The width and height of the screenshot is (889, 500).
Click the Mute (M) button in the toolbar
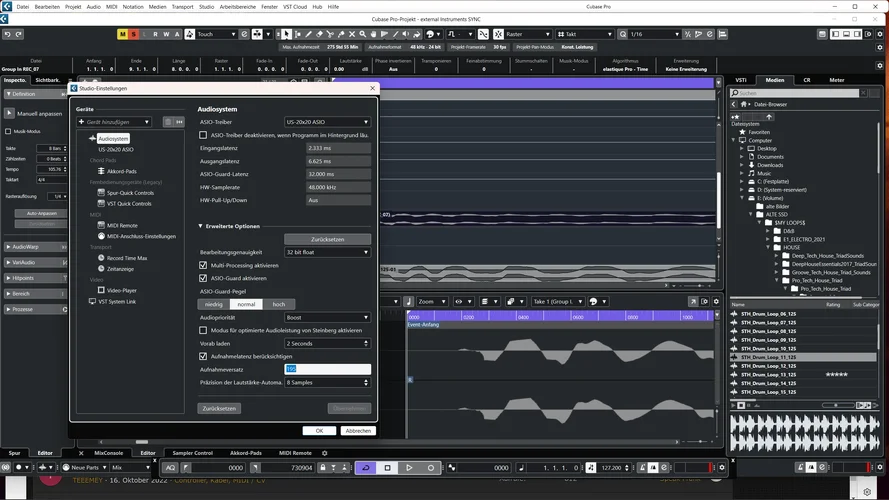tap(122, 34)
